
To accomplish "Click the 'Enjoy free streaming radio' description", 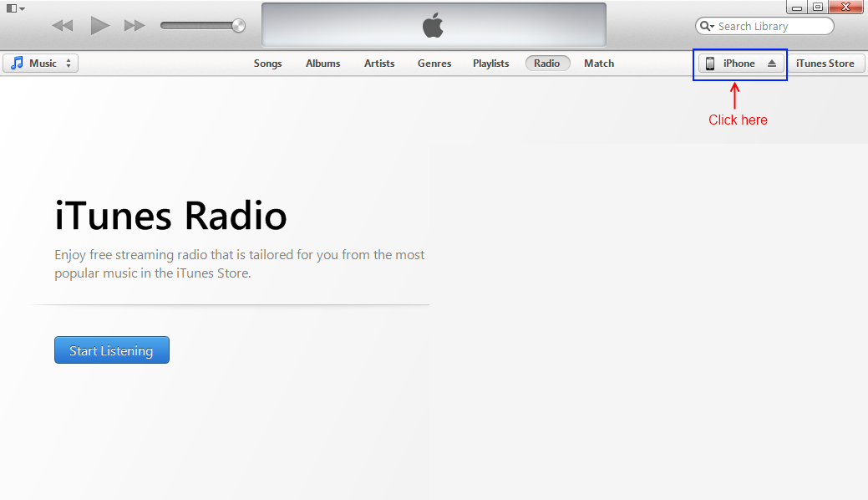I will coord(240,264).
